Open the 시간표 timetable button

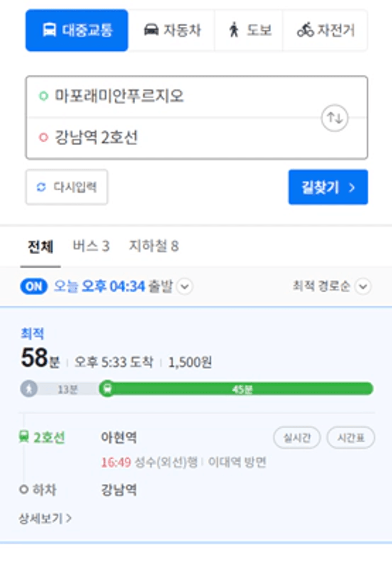[x=351, y=437]
